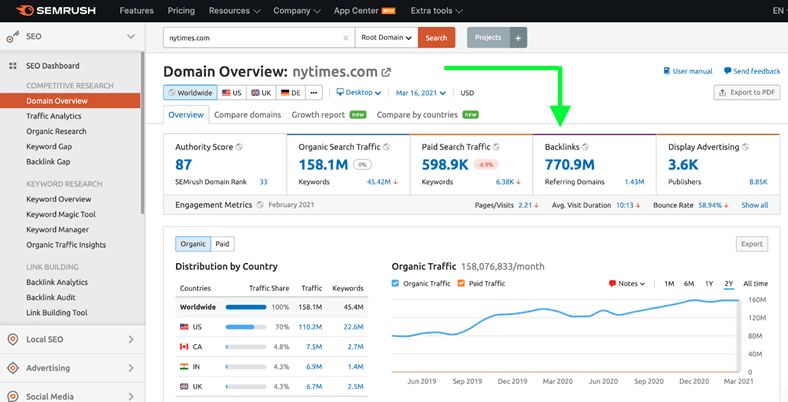Click the Semrush logo
Screen dimensions: 788x402
(55, 11)
